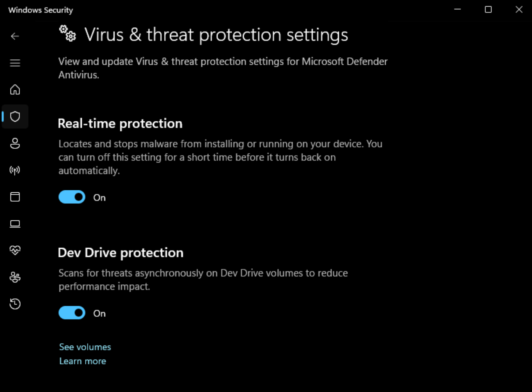
Task: Open Device performance & health heart icon
Action: 15,250
